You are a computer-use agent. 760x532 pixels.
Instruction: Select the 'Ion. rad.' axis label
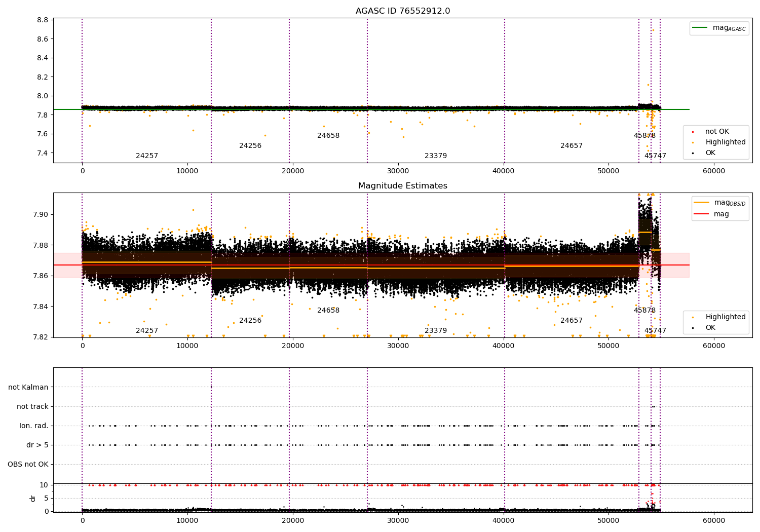tap(34, 426)
